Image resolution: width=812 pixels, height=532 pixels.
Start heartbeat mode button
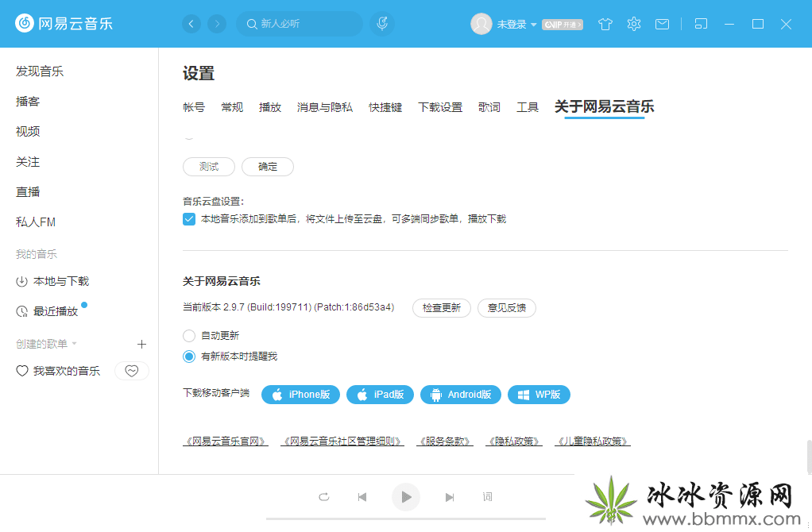click(132, 371)
